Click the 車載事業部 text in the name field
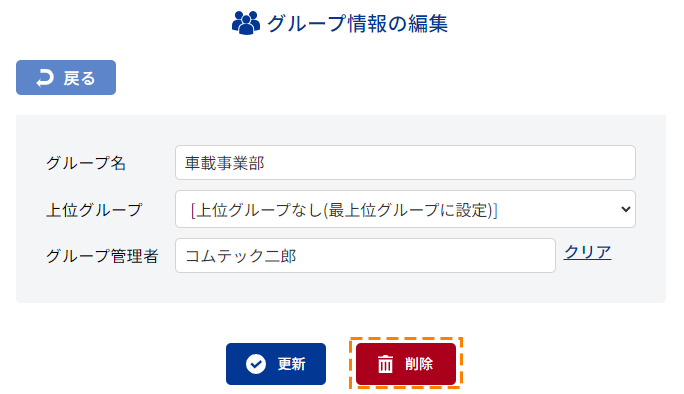The width and height of the screenshot is (684, 394). [225, 163]
